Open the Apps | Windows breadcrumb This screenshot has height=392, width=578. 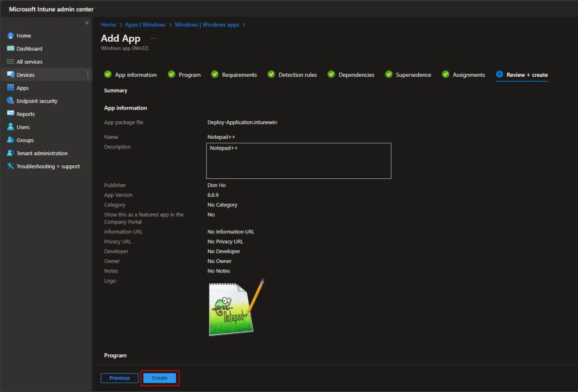(145, 25)
